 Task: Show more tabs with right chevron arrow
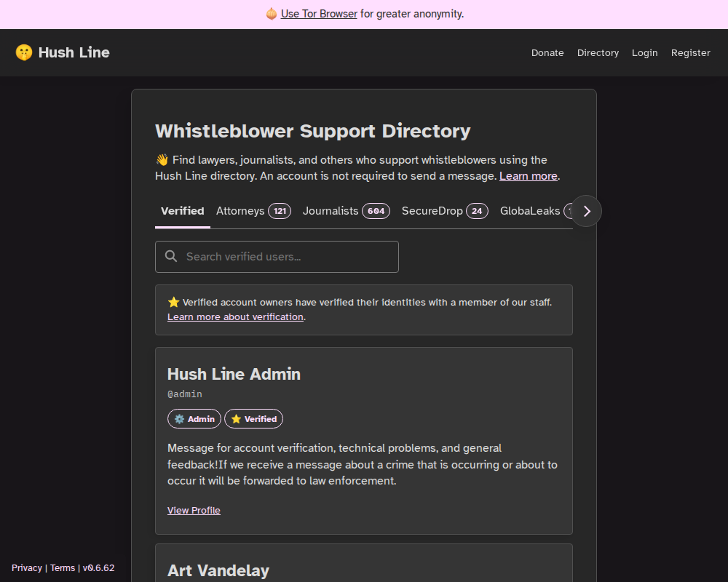586,211
